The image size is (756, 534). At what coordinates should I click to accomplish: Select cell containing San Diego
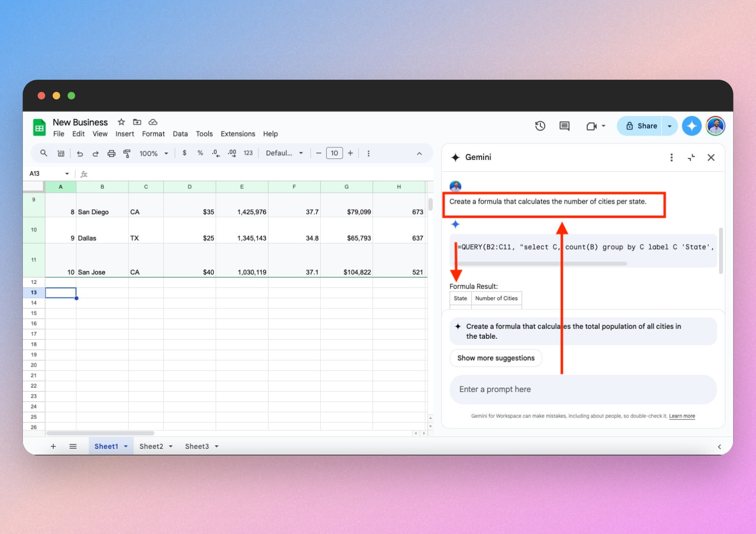(102, 205)
